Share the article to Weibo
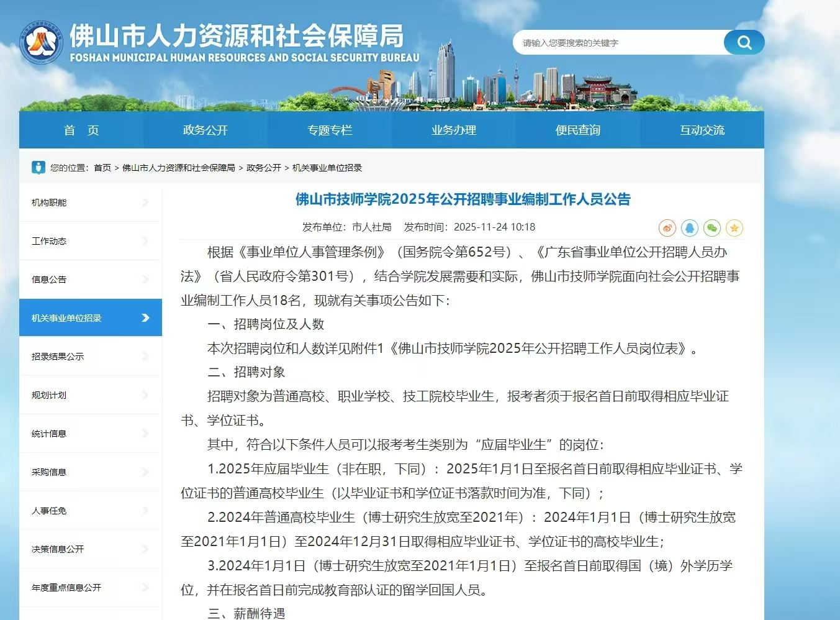The height and width of the screenshot is (620, 840). click(x=667, y=228)
